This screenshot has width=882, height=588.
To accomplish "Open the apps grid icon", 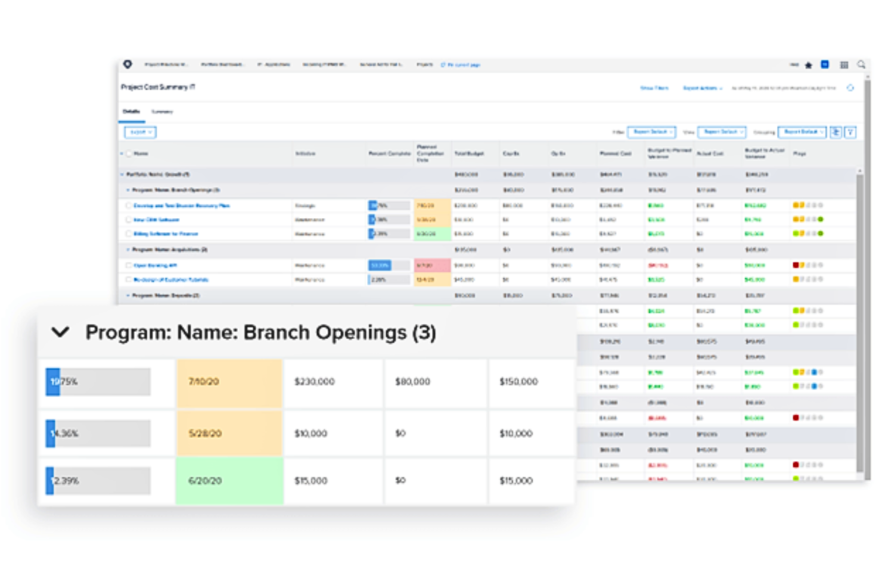I will (844, 65).
